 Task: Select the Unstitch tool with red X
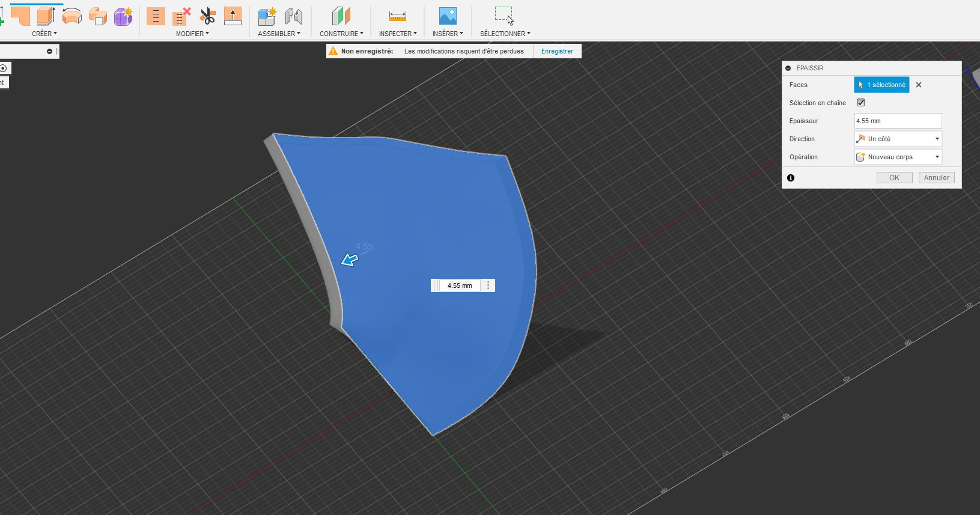pos(181,16)
